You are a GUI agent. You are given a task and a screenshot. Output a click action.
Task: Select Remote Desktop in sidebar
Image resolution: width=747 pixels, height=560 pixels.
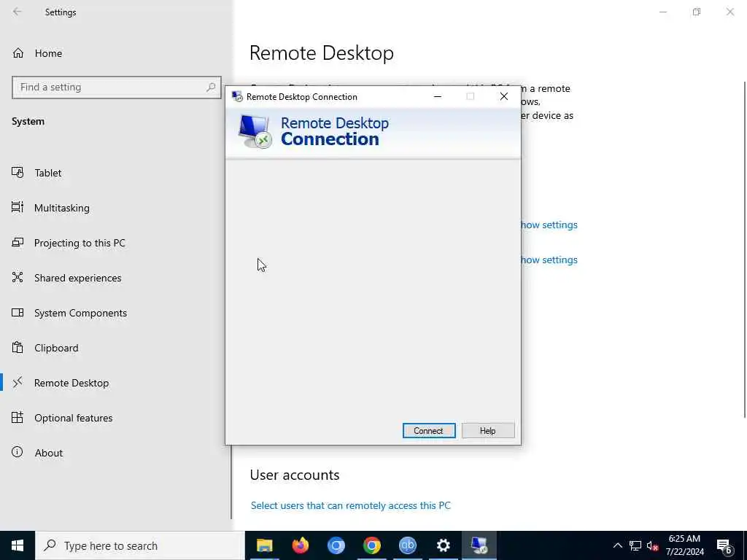click(71, 384)
